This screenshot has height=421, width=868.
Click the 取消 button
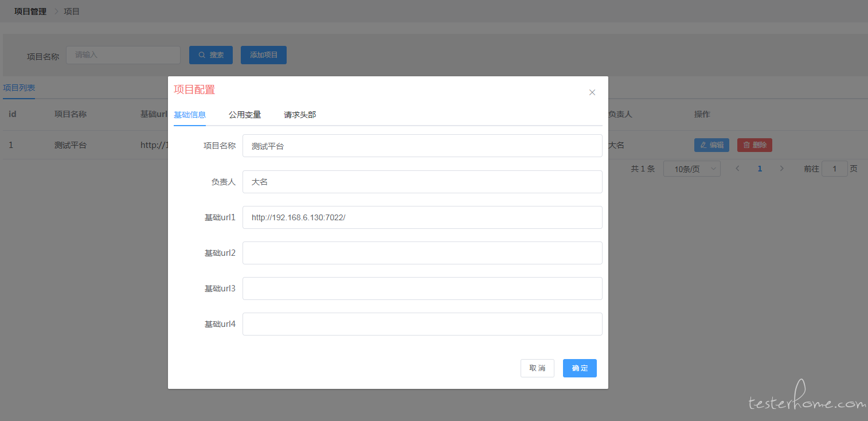pos(537,368)
